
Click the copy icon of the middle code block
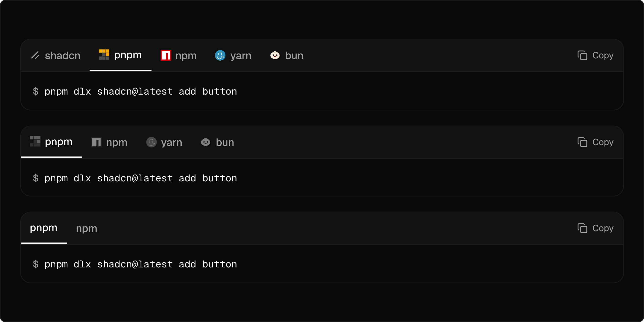click(x=583, y=142)
